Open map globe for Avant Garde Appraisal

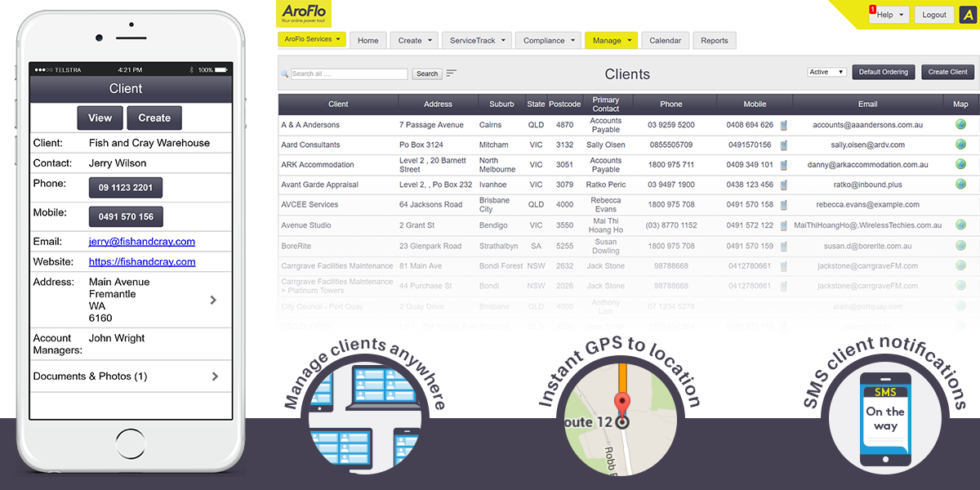960,185
